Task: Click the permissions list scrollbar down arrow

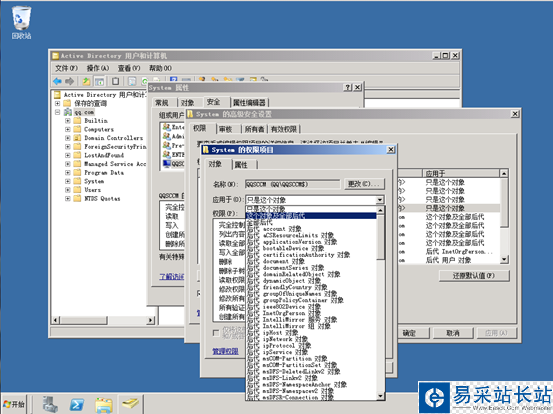Action: pyautogui.click(x=504, y=260)
